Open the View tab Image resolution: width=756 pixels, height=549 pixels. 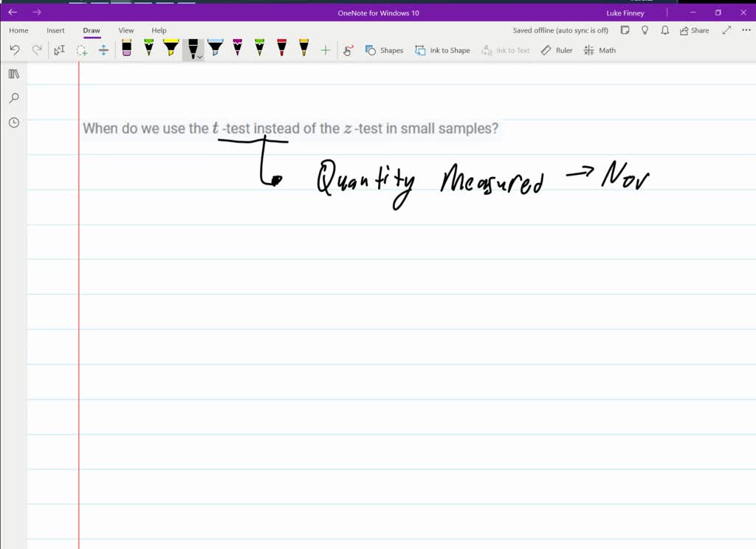(126, 30)
